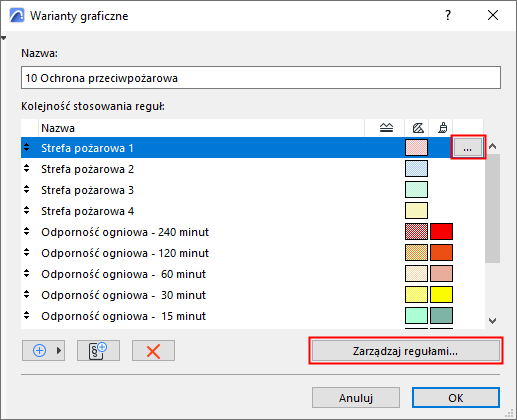Click reorder handle of Strefa pożarowa 3
Screen dimensions: 517x420
click(x=27, y=189)
